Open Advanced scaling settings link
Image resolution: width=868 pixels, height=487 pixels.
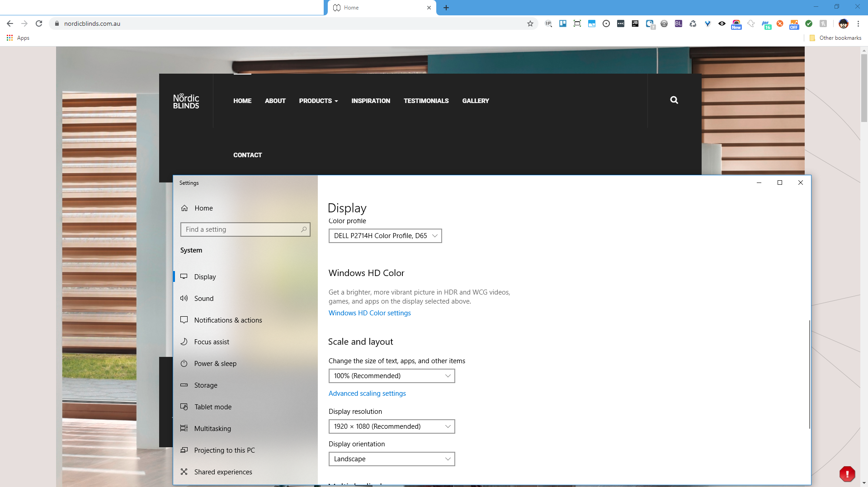[x=367, y=393]
